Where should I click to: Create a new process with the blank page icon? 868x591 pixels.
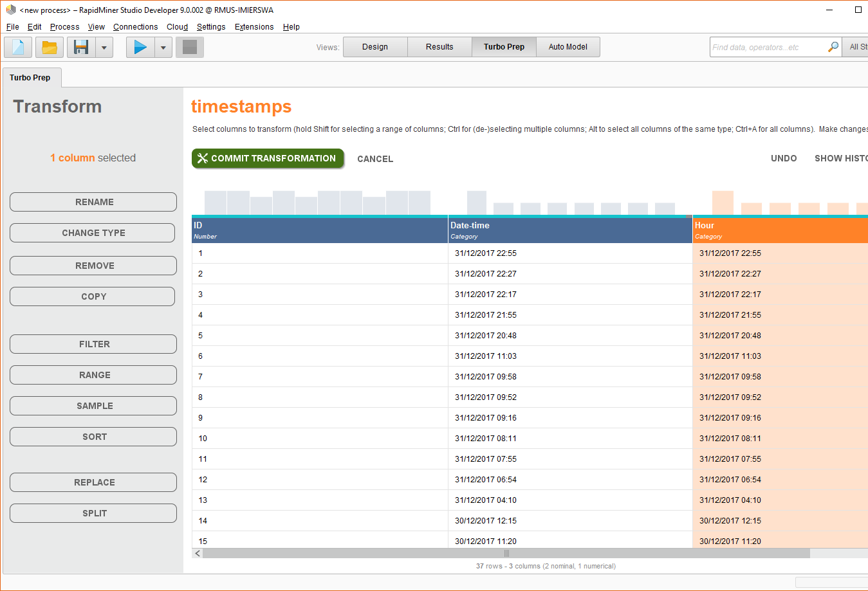point(18,47)
